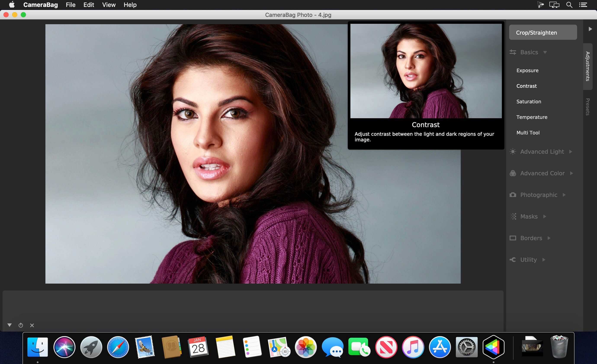Open Calendar showing Jan 28
Screen dimensions: 597x364
(198, 347)
